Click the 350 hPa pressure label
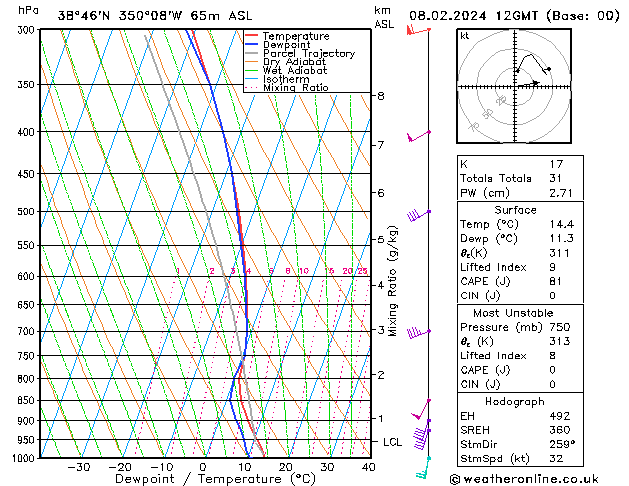 point(28,85)
